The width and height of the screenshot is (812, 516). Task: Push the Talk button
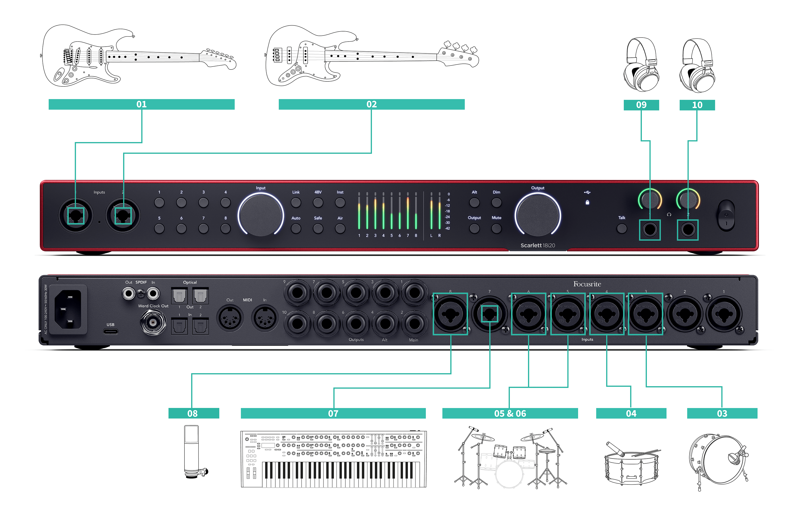621,229
